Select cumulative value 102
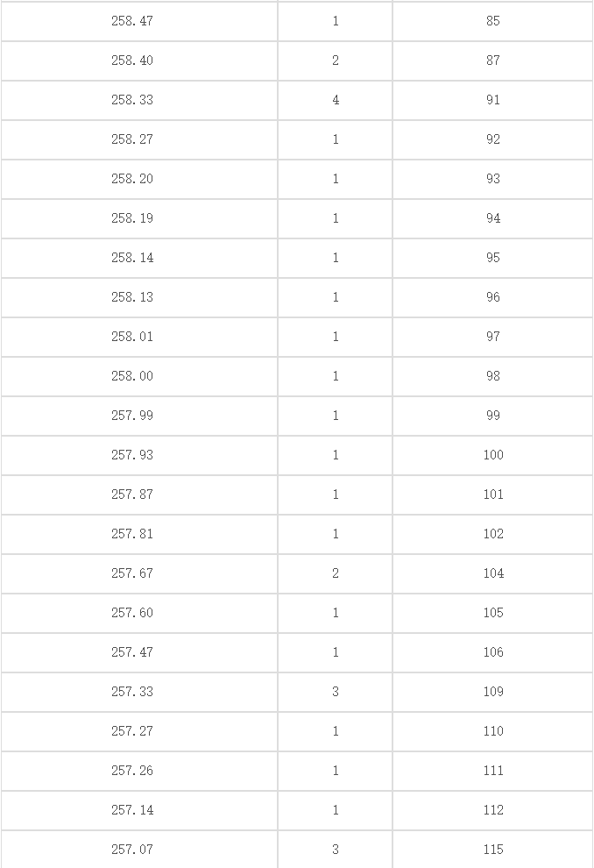The image size is (594, 868). pyautogui.click(x=492, y=534)
